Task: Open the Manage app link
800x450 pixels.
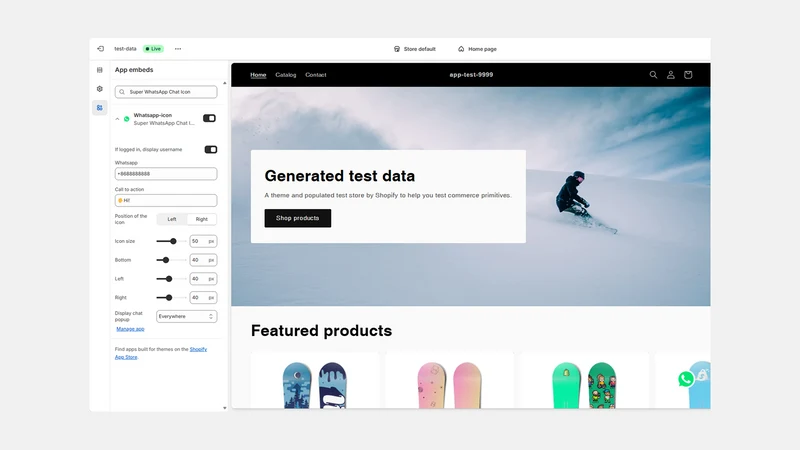Action: (x=130, y=329)
